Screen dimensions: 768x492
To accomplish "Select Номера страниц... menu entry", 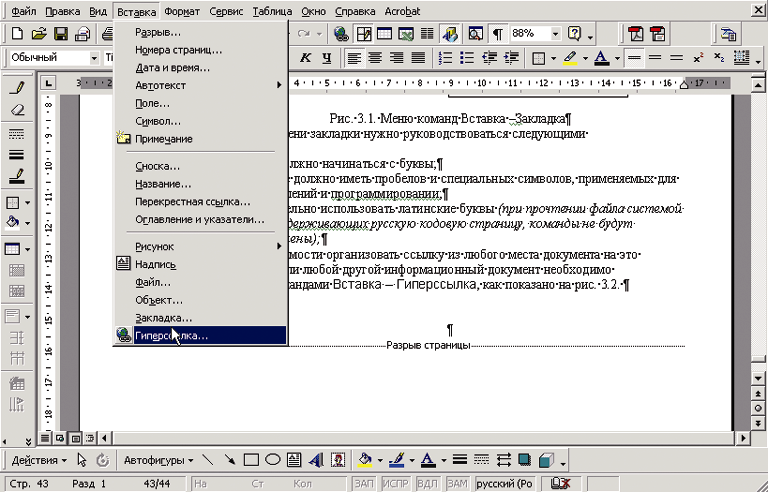I will pos(200,50).
